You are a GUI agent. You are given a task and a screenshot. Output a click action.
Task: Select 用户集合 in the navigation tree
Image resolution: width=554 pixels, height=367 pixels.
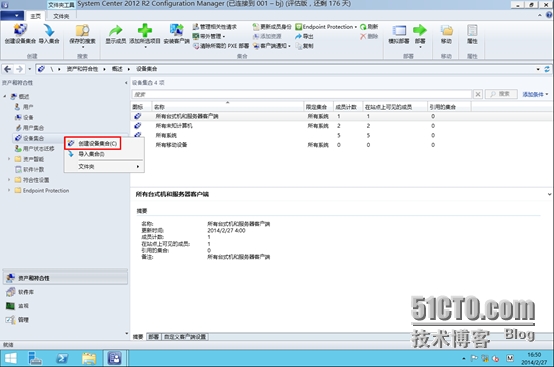click(33, 128)
